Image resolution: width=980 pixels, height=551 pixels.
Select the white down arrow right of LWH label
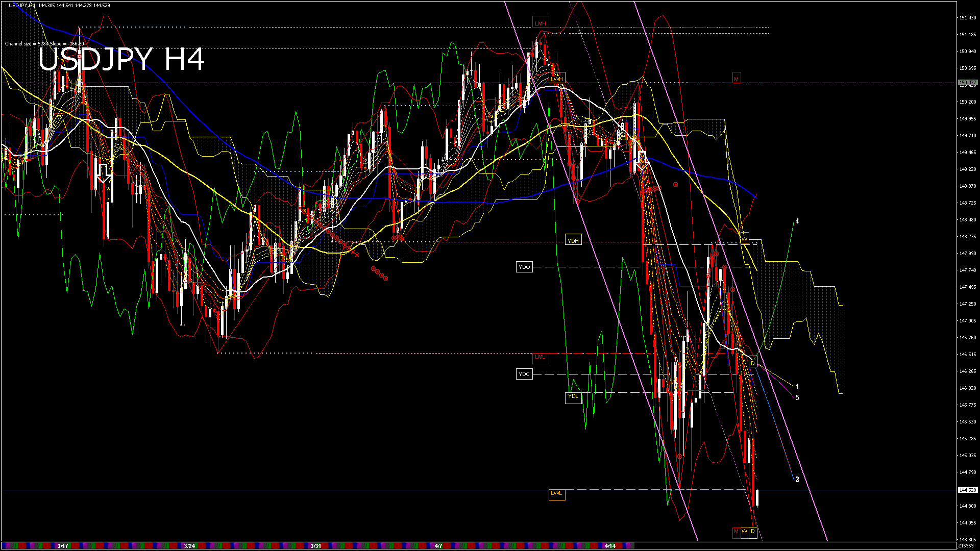coord(643,161)
